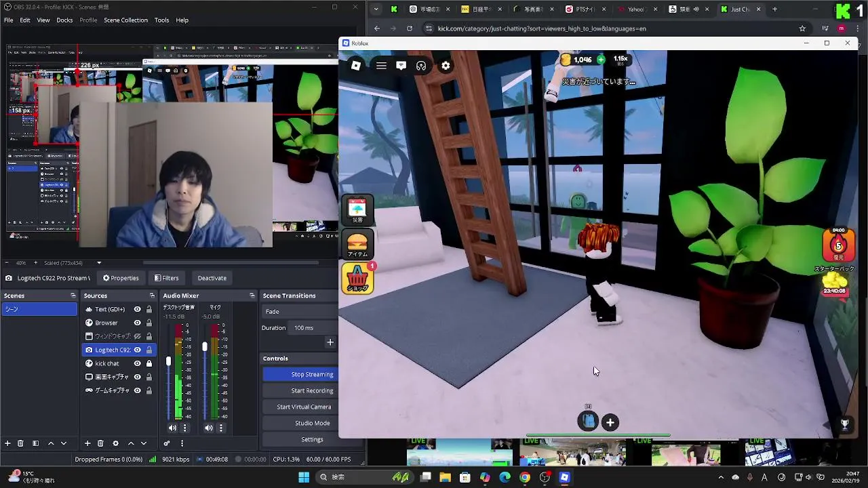This screenshot has width=868, height=488.
Task: Open Roblox main menu logo icon
Action: click(356, 66)
